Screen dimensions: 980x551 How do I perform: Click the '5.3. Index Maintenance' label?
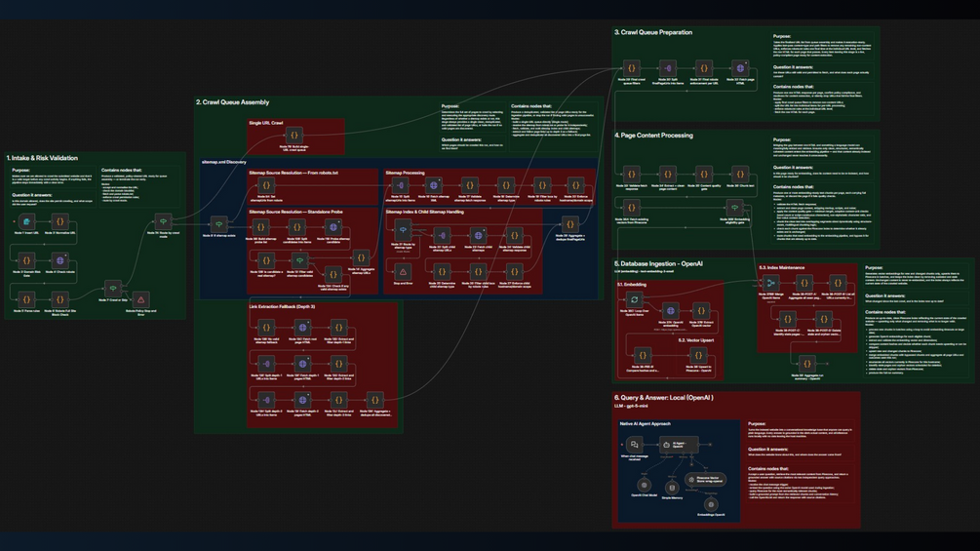point(781,267)
